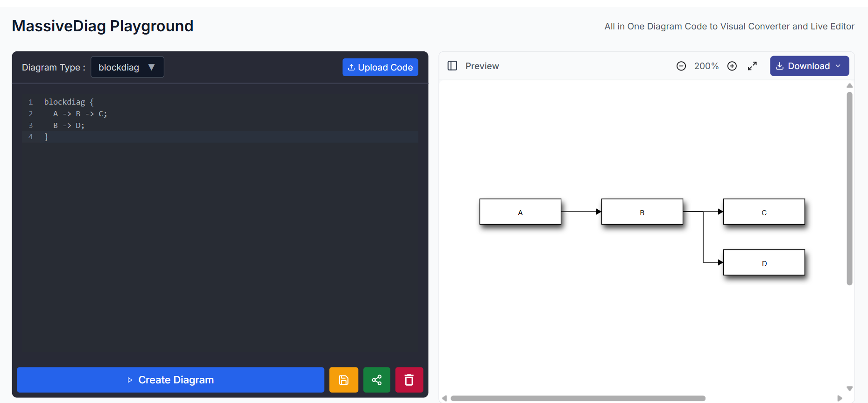Expand preview to fullscreen
The image size is (868, 403).
tap(752, 66)
